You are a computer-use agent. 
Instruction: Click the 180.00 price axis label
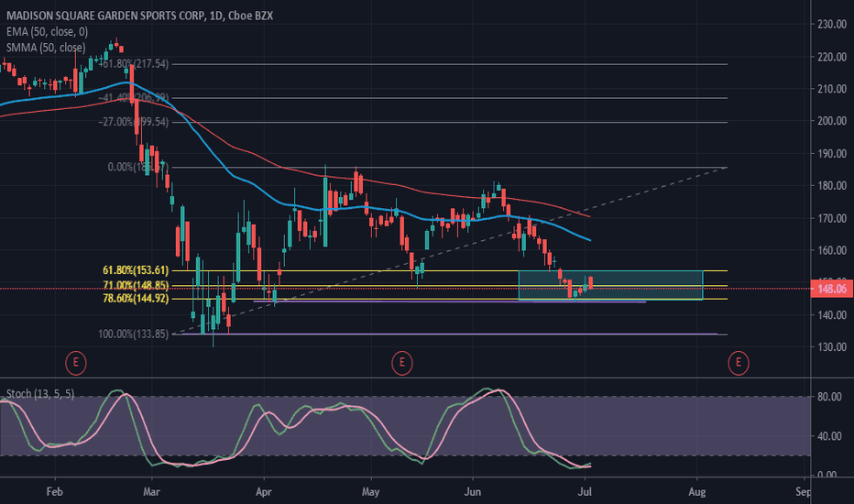832,186
